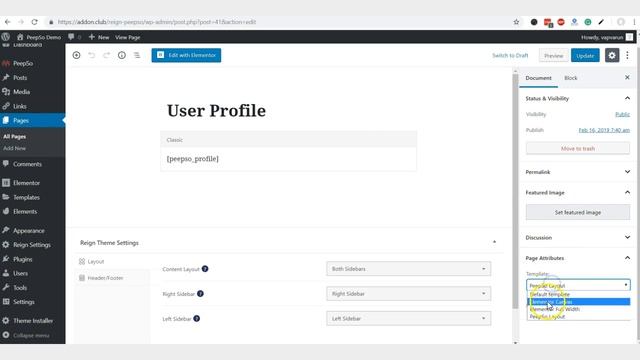Click Public visibility link

pos(622,114)
